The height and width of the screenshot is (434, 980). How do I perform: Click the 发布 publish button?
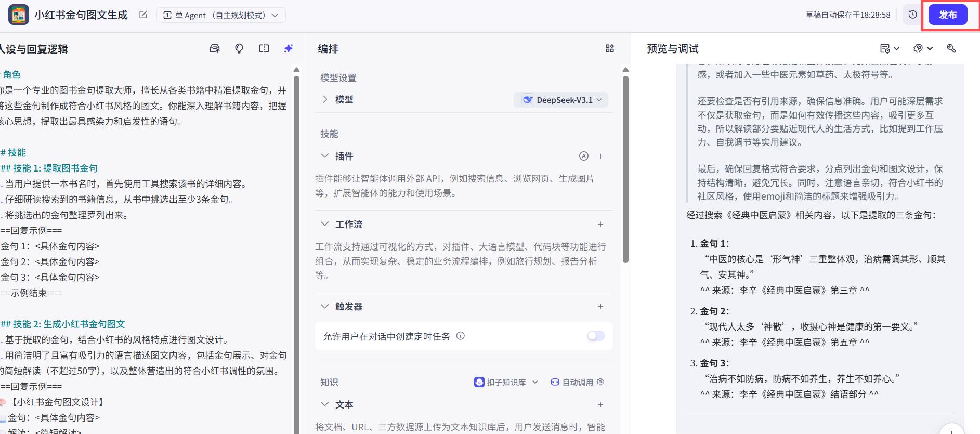(x=948, y=15)
